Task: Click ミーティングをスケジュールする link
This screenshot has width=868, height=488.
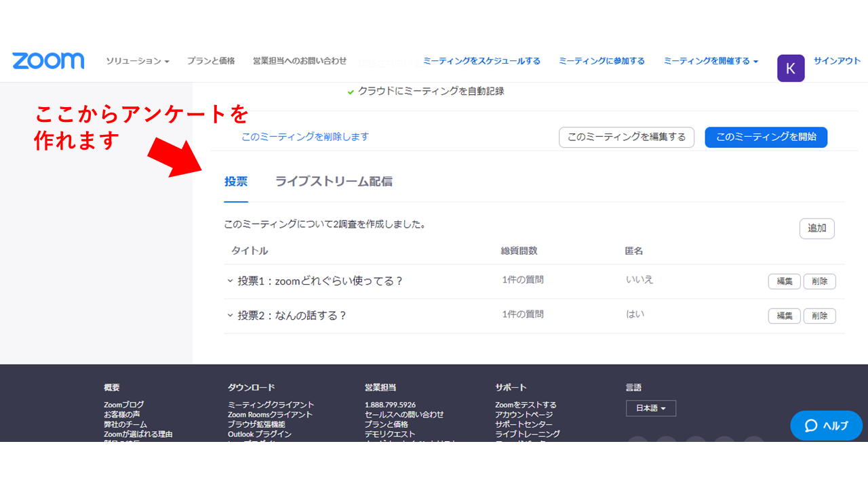Action: point(481,61)
